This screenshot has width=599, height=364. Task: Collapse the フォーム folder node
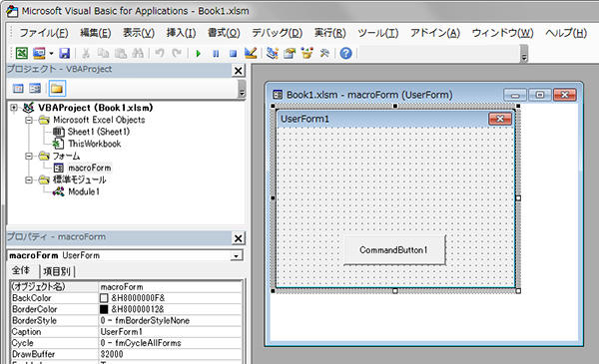pyautogui.click(x=29, y=156)
